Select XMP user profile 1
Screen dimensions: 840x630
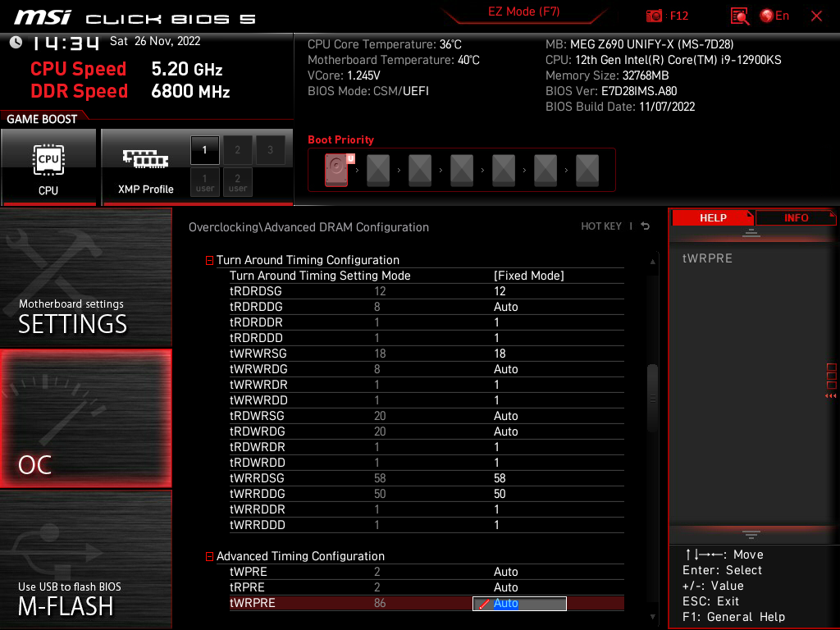click(x=204, y=183)
